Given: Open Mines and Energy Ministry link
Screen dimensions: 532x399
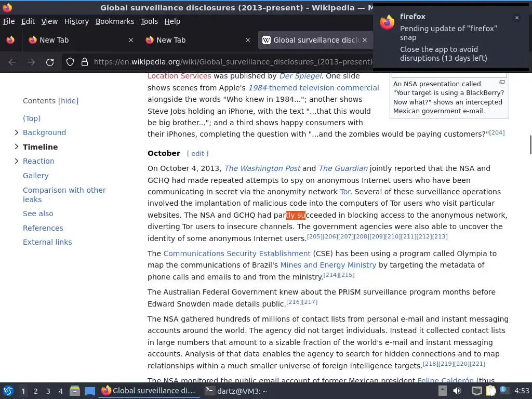Looking at the screenshot, I should [328, 265].
